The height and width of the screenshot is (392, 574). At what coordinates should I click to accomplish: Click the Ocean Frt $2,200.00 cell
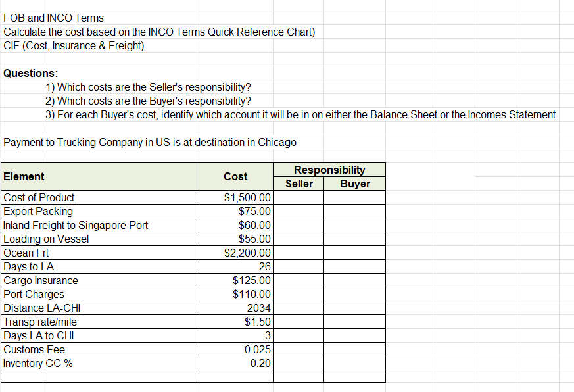click(x=235, y=253)
